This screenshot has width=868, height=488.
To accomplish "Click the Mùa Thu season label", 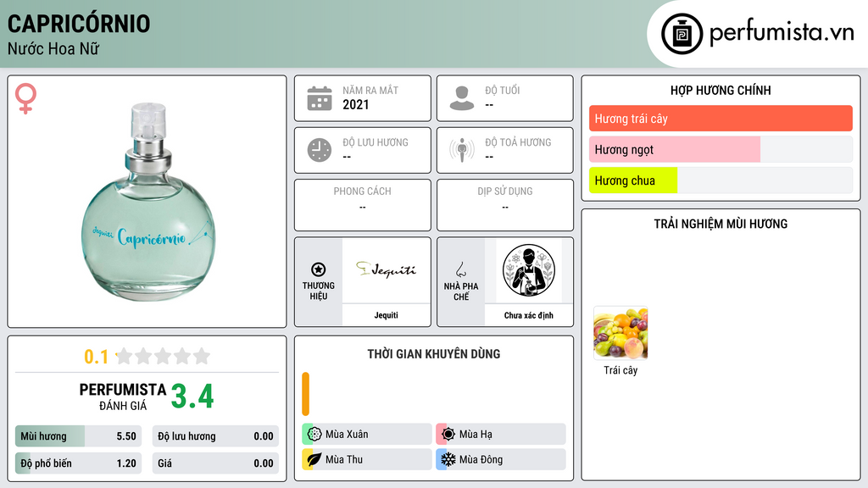I will point(344,459).
